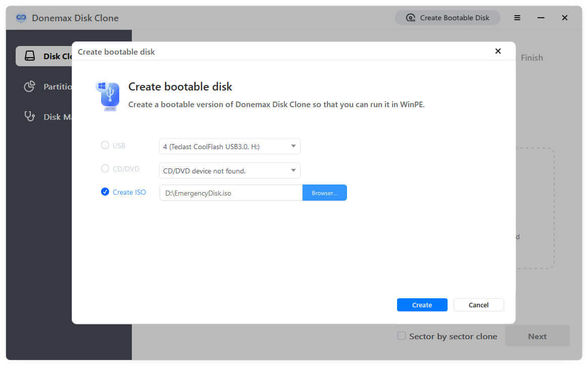Open the hamburger menu
Viewport: 588px width, 366px height.
pos(517,17)
